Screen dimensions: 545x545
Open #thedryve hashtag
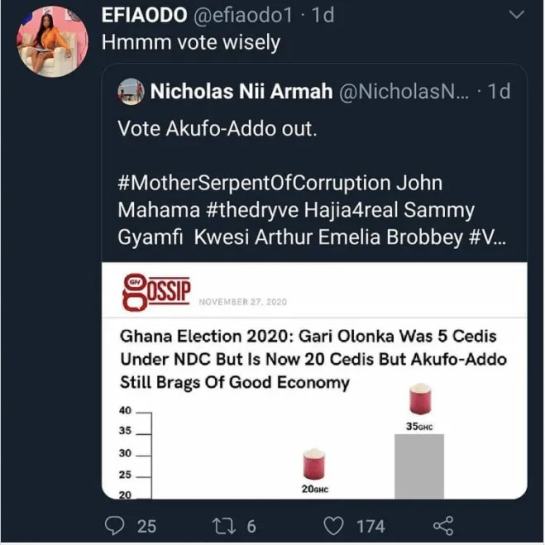(252, 210)
